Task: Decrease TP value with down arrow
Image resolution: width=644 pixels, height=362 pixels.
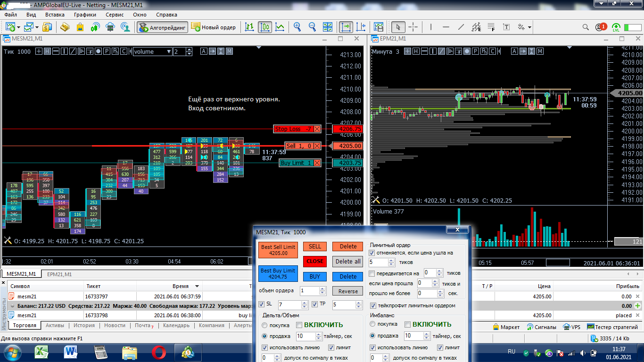Action: [358, 307]
